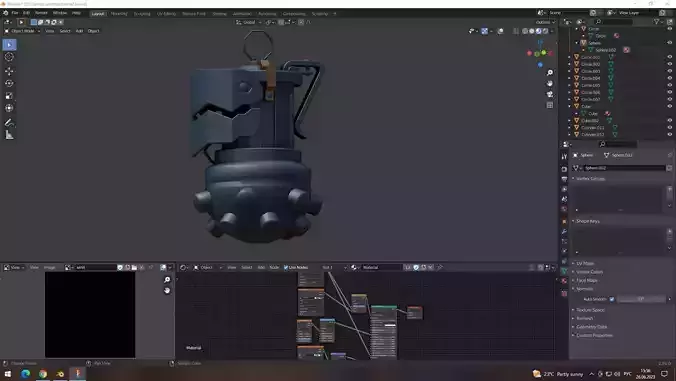Hide Circle.002 object in outliner
676x381 pixels.
670,64
